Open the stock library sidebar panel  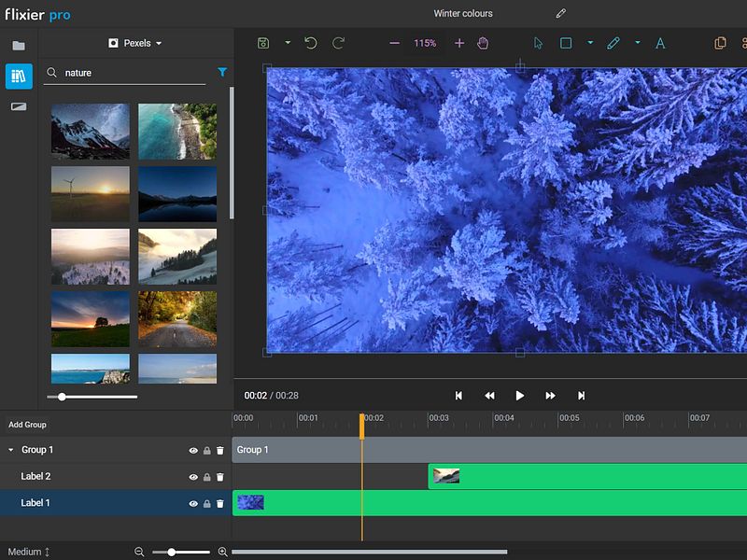(x=19, y=77)
